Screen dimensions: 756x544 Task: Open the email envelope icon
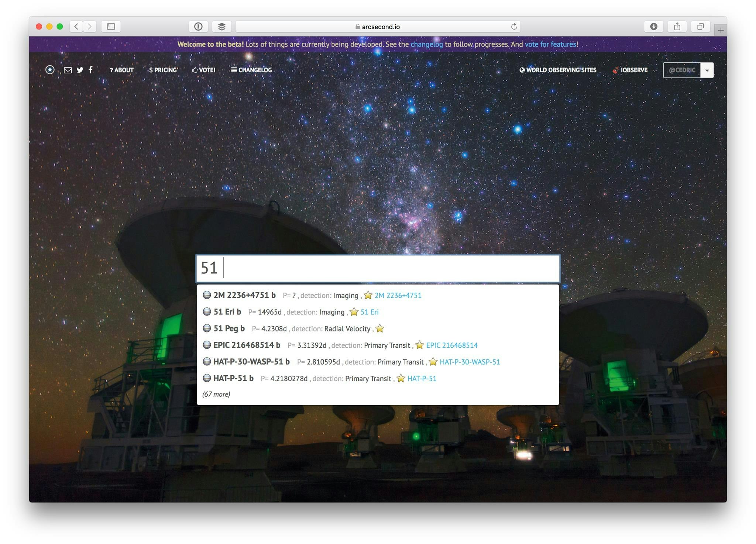(68, 70)
